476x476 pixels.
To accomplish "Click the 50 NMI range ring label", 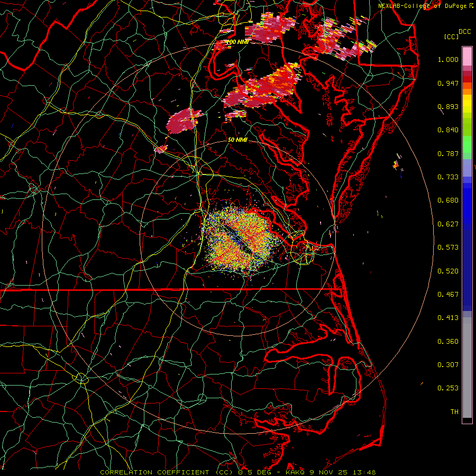I will (237, 140).
